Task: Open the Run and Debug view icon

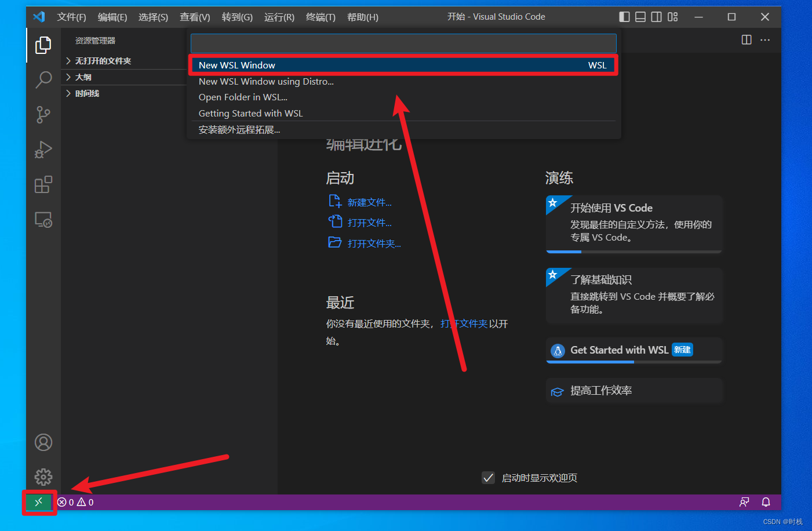Action: (x=43, y=150)
